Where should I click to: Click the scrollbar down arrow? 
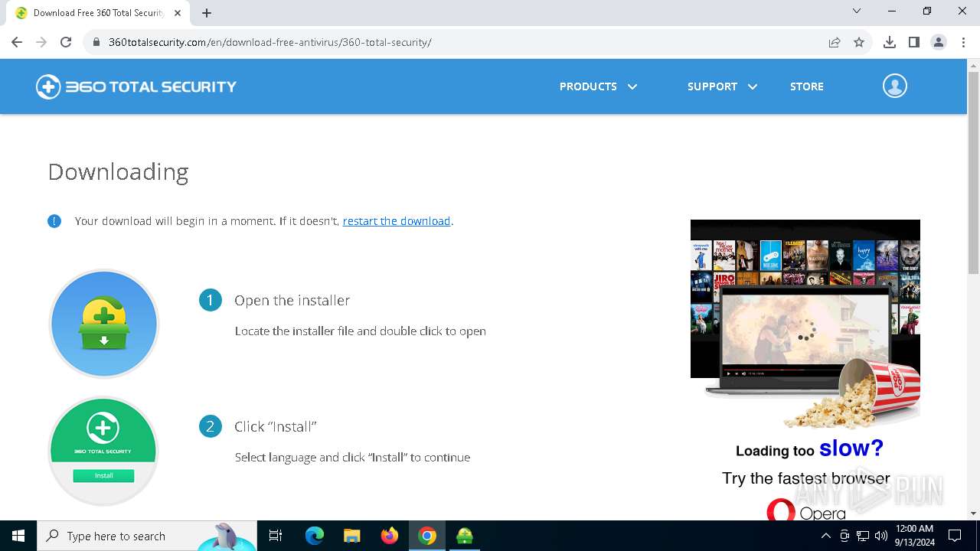click(973, 514)
